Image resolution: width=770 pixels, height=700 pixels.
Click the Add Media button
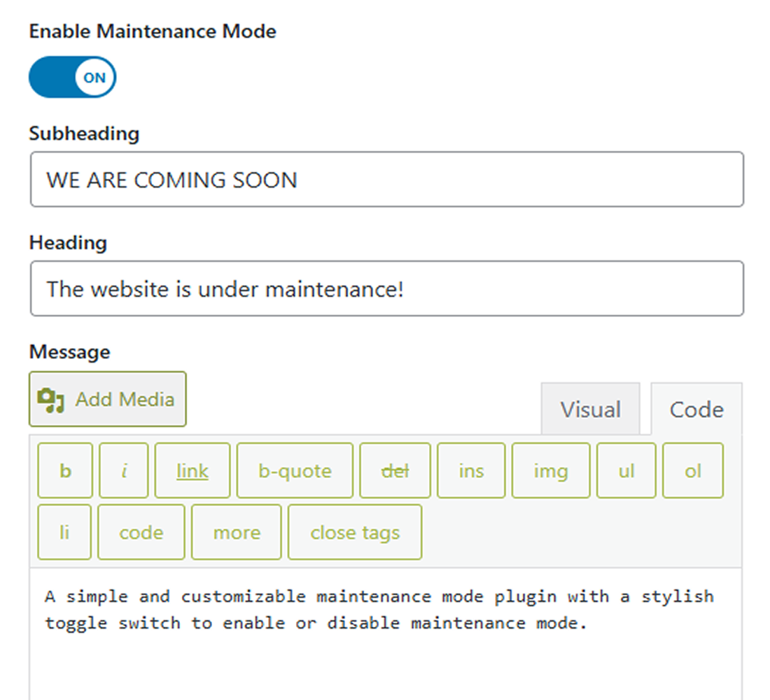(x=108, y=399)
